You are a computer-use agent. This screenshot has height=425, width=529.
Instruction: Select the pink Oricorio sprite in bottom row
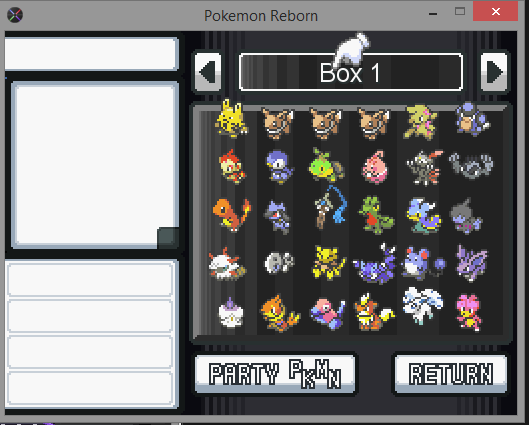click(x=469, y=313)
